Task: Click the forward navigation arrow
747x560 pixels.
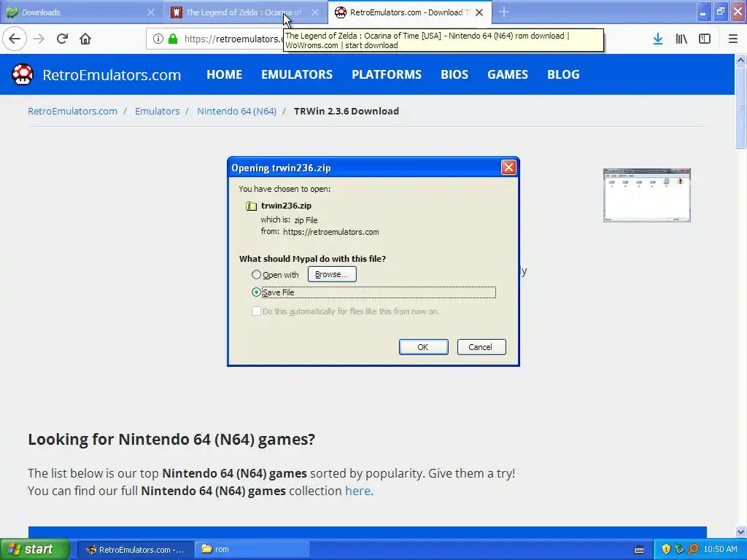Action: 39,39
